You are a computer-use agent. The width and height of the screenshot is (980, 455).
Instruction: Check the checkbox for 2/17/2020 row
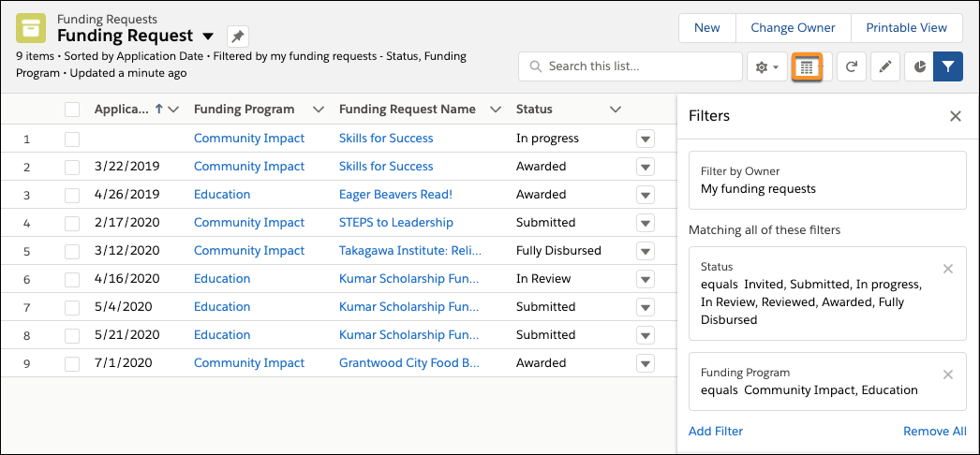click(x=72, y=224)
